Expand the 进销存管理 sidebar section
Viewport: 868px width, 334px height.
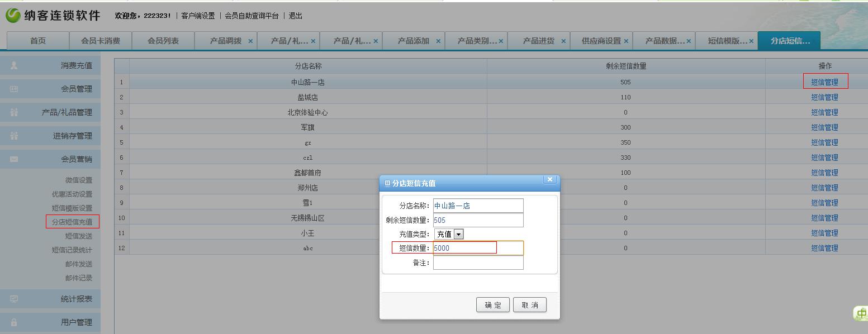tap(72, 136)
